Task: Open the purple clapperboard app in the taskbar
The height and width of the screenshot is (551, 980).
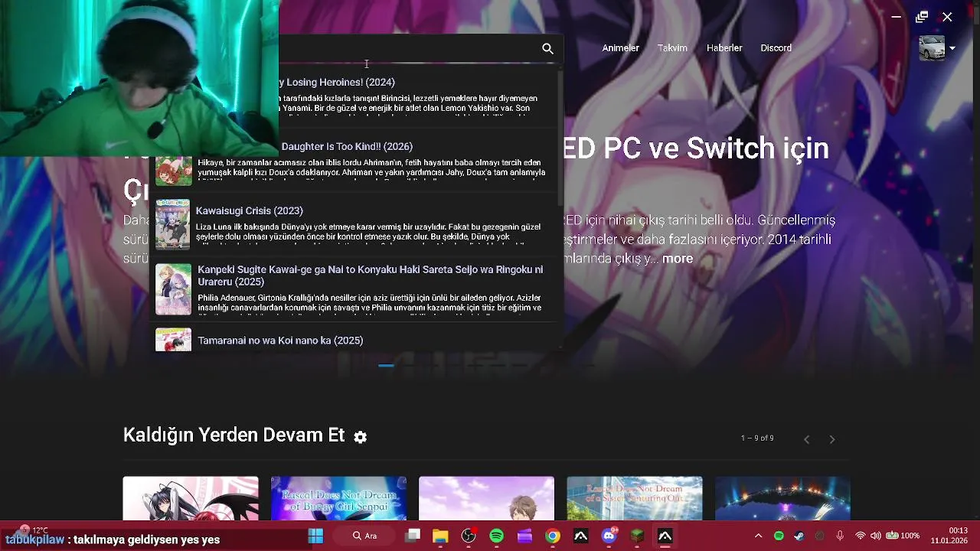Action: coord(524,536)
